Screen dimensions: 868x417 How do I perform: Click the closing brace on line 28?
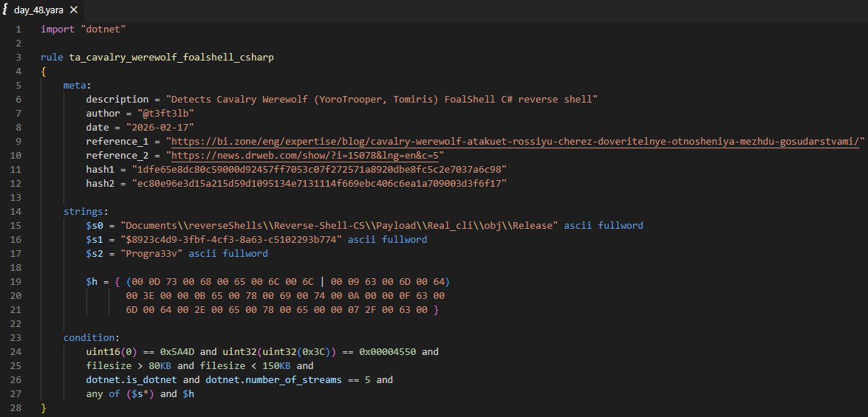[x=43, y=408]
